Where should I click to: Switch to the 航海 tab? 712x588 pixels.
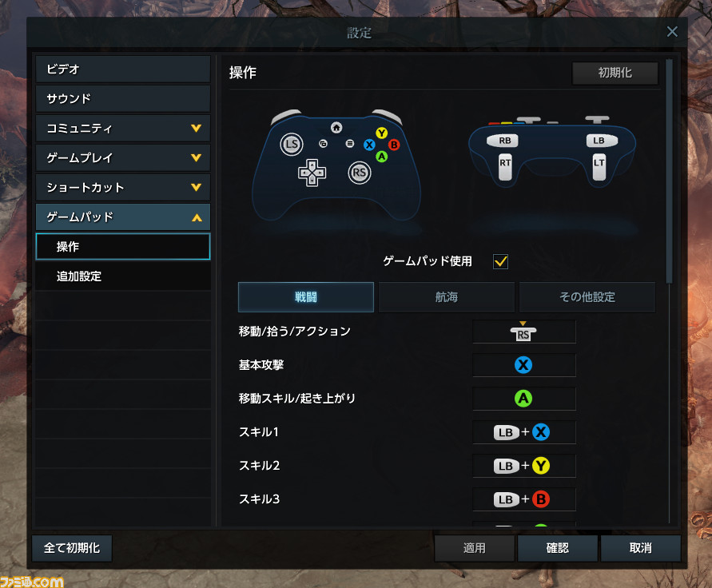tap(447, 297)
